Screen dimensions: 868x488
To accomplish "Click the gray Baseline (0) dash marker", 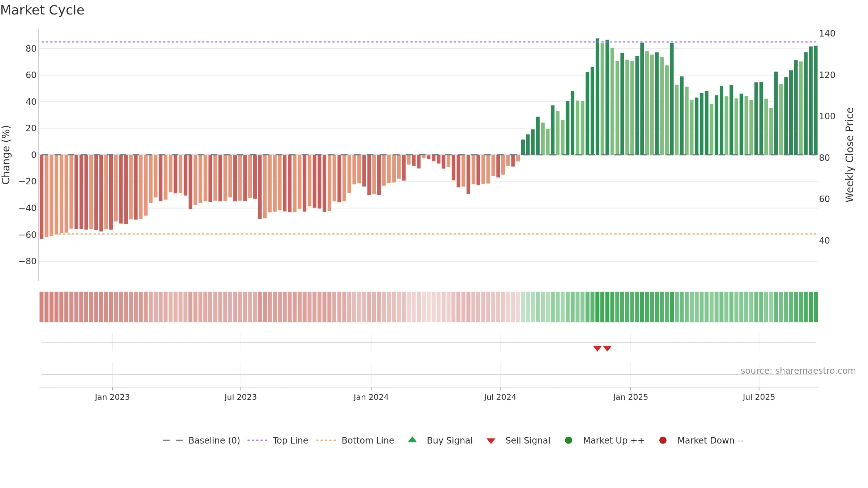I will click(173, 440).
